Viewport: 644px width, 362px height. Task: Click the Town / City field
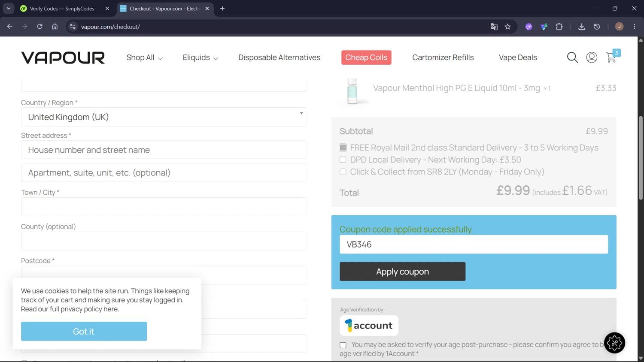164,207
